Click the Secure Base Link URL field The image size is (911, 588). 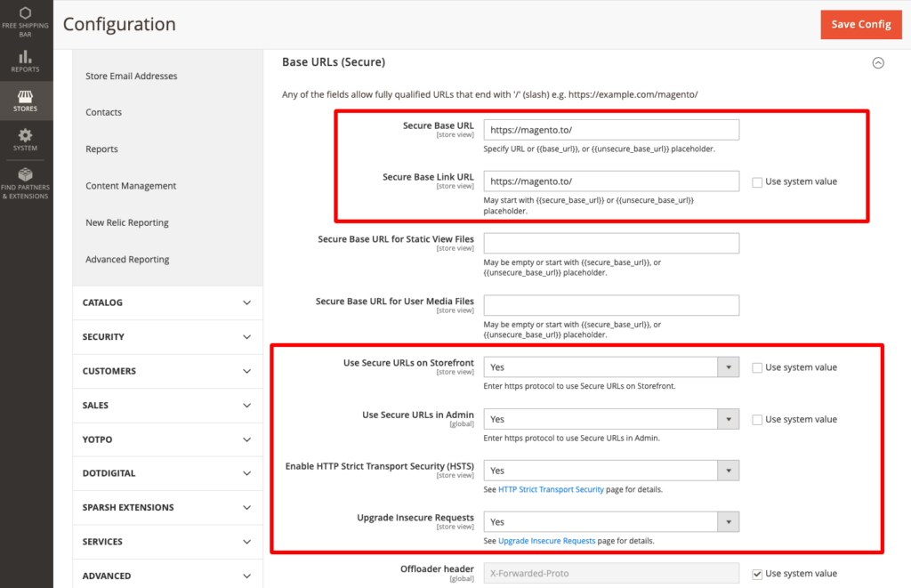pos(611,181)
